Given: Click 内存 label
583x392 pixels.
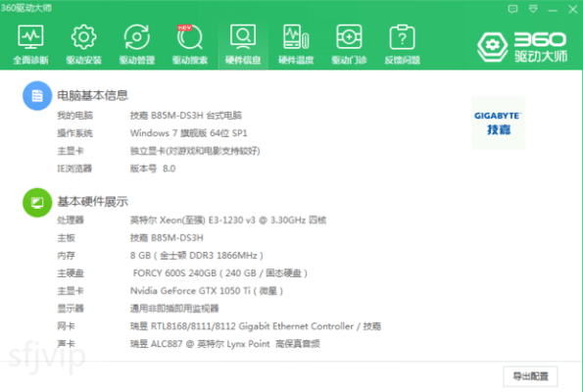Looking at the screenshot, I should (66, 256).
